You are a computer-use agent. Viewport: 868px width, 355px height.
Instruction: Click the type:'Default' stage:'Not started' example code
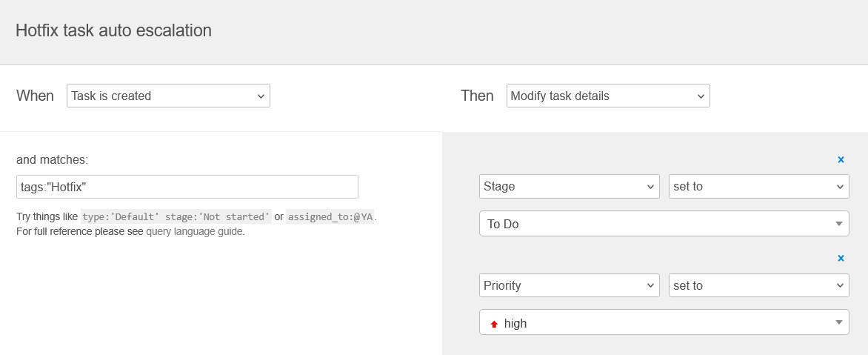point(176,217)
